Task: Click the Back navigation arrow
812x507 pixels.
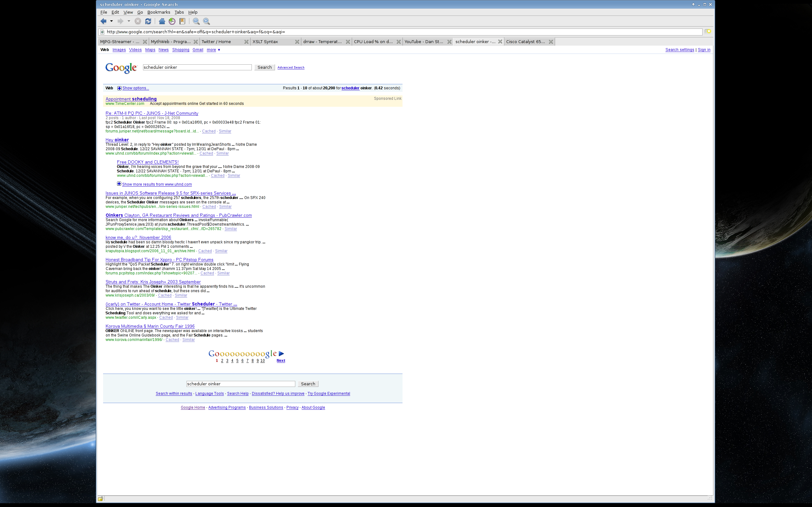Action: coord(103,21)
